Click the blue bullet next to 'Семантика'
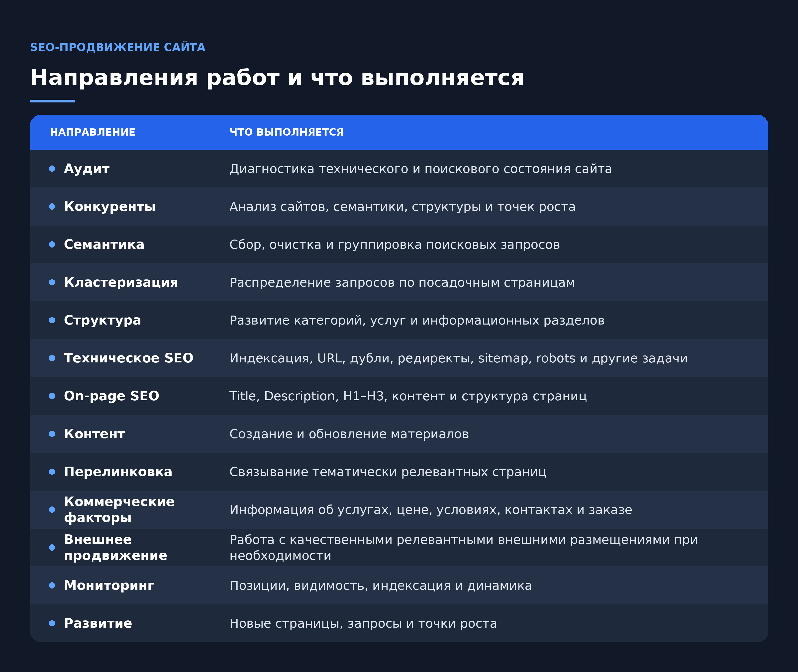The height and width of the screenshot is (672, 798). point(52,245)
